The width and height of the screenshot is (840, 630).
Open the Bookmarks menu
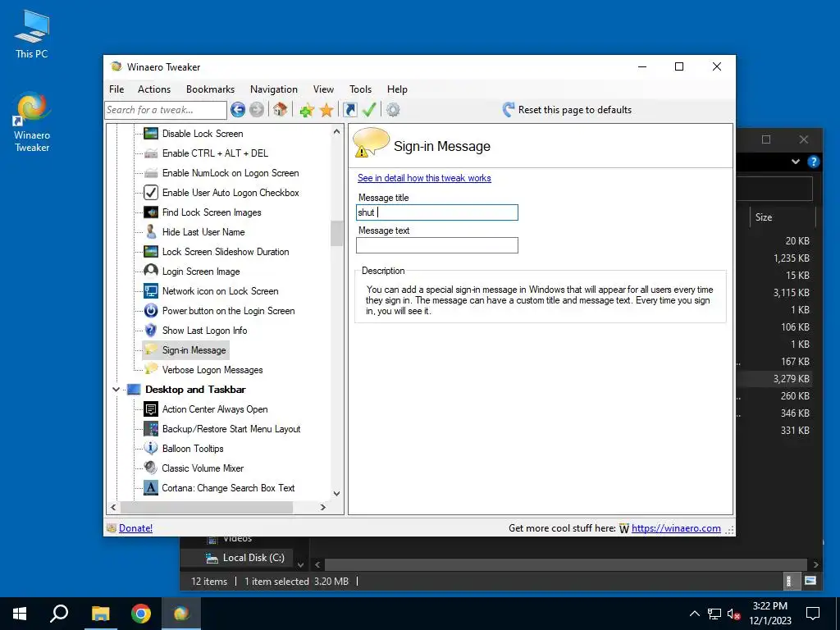211,89
